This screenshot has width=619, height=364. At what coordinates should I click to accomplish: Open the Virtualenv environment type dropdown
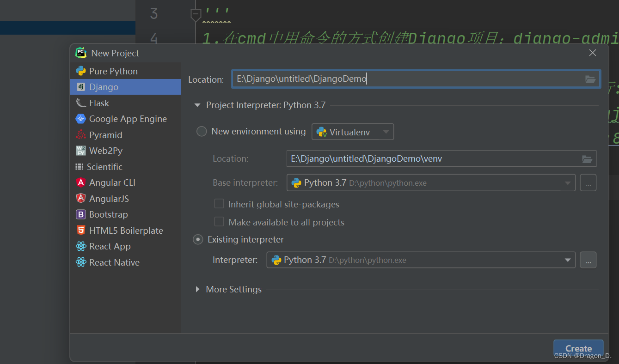(x=353, y=132)
